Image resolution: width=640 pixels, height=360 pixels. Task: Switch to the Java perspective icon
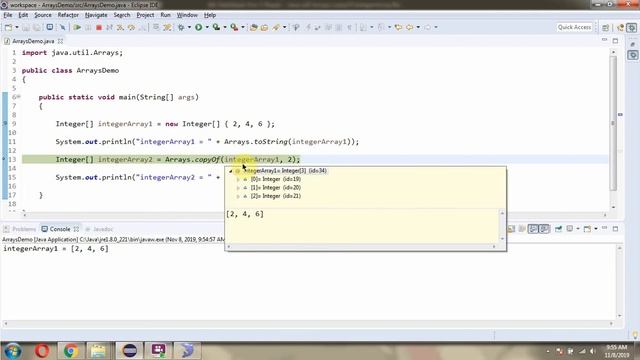coord(620,27)
